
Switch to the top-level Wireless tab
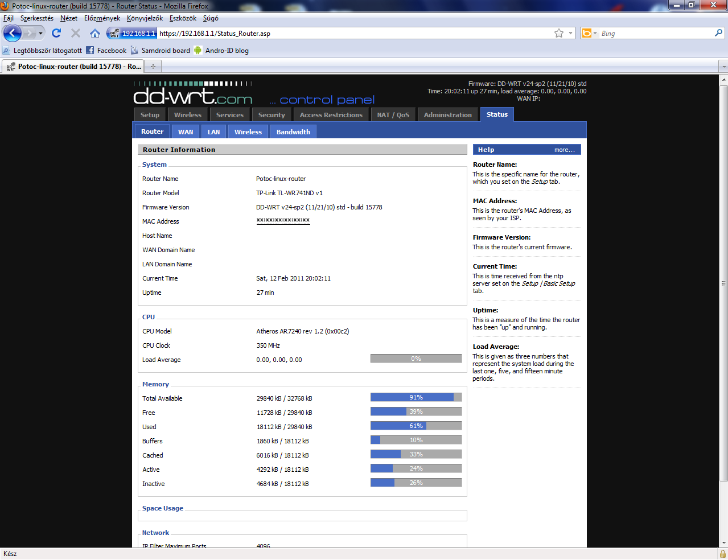(188, 115)
